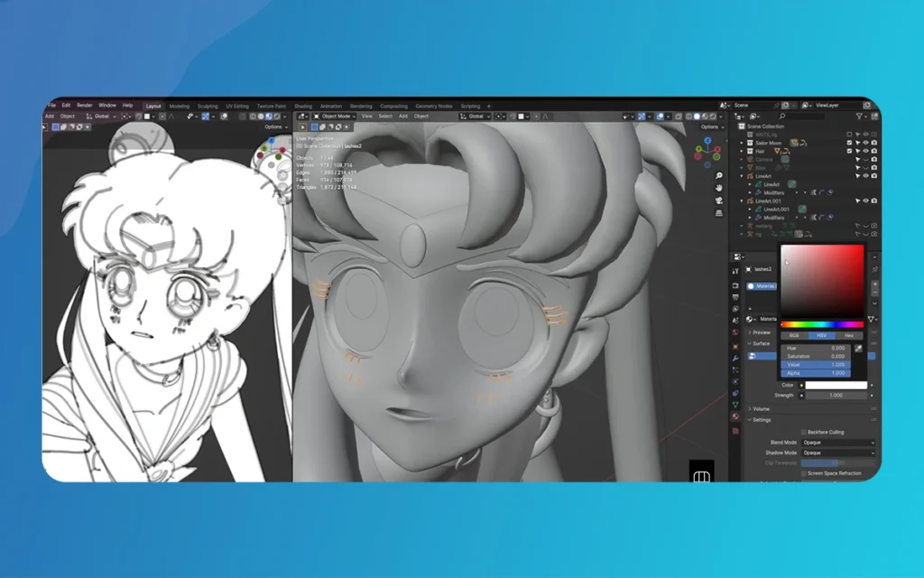Hide LineArt object via eye icon

click(865, 176)
